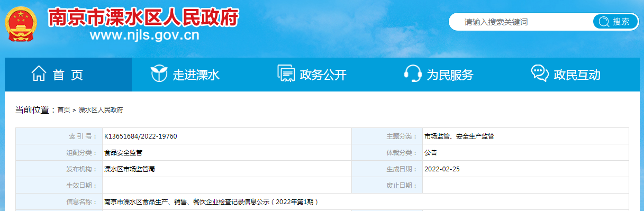Click the 搜索 search button
The height and width of the screenshot is (211, 644).
click(615, 22)
